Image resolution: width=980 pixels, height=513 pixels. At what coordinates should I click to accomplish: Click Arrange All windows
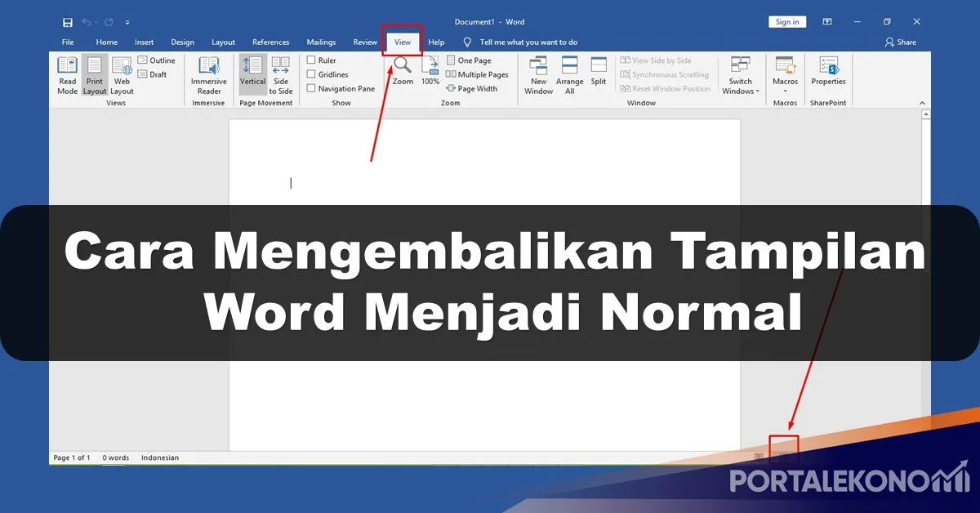(570, 75)
